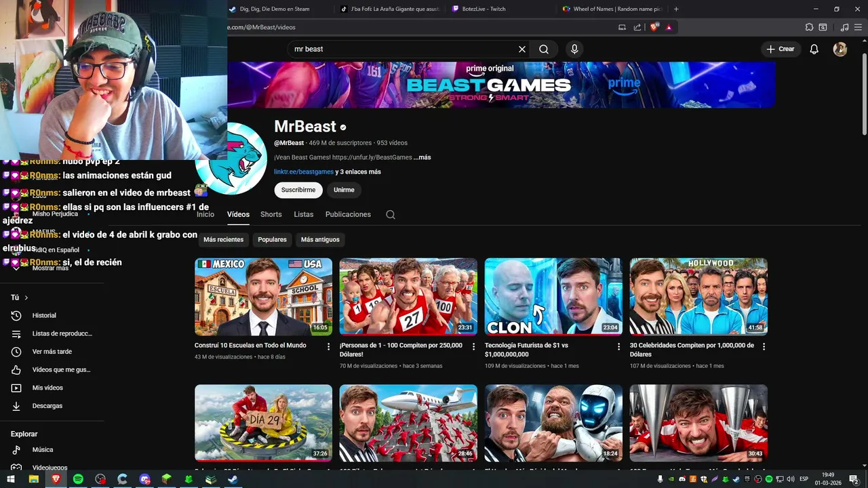Click the Crear button

point(781,49)
